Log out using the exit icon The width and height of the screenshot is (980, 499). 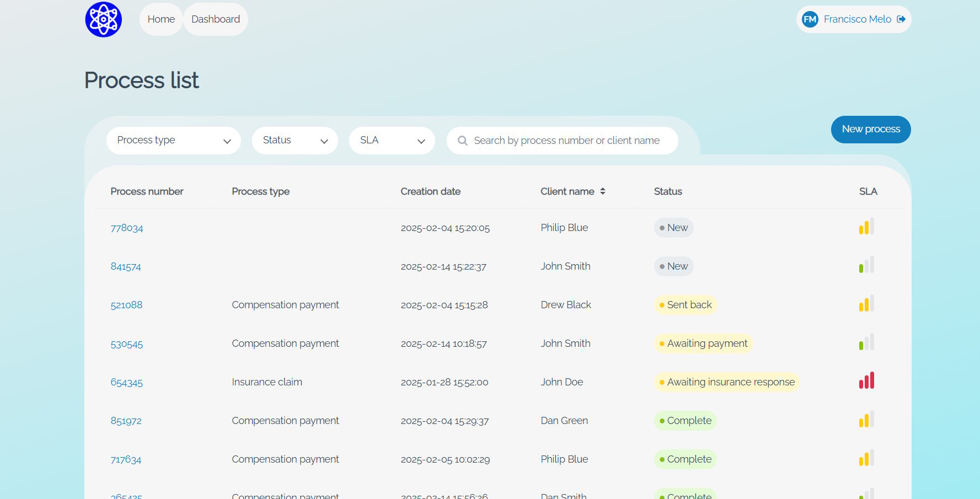902,19
